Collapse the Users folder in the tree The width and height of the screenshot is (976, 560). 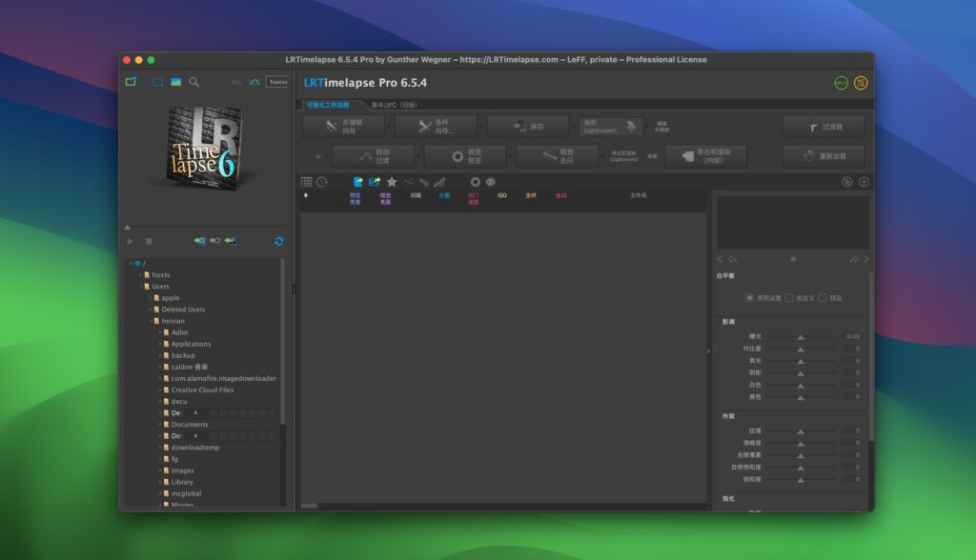click(140, 286)
